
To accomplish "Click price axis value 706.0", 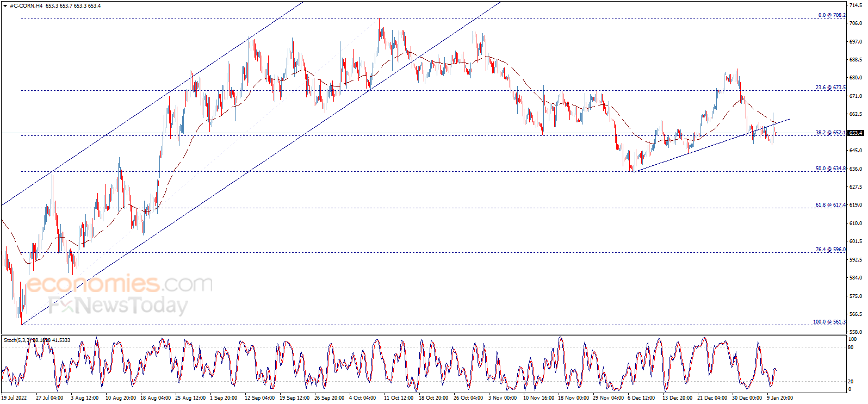I will (855, 23).
